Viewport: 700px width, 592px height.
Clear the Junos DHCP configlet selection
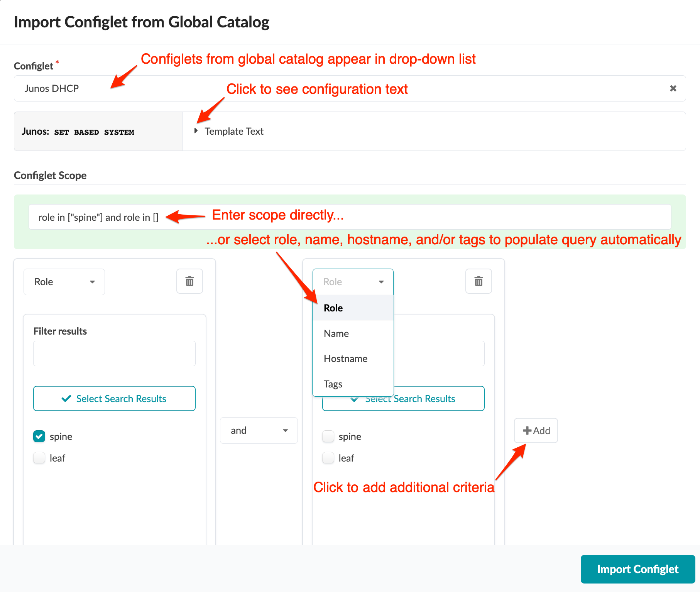point(673,88)
